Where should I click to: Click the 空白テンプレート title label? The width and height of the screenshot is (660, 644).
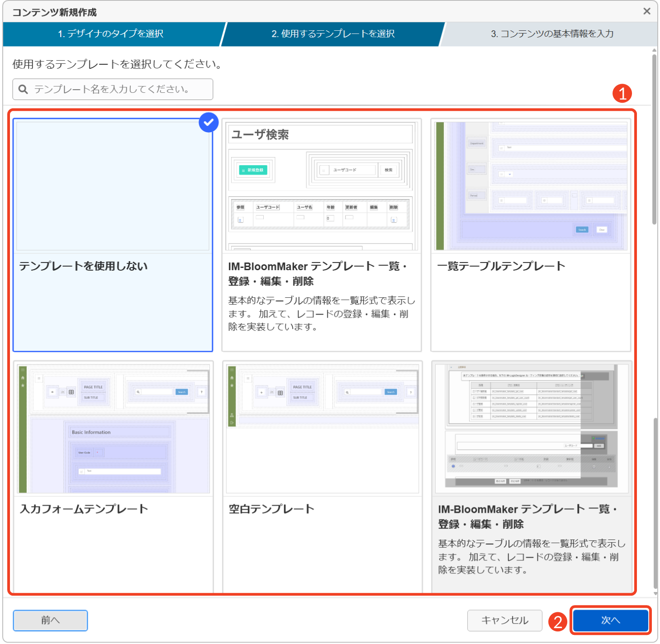coord(271,509)
